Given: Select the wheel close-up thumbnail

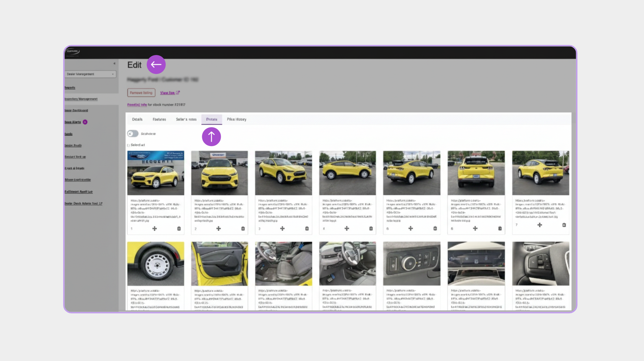Looking at the screenshot, I should [x=156, y=264].
